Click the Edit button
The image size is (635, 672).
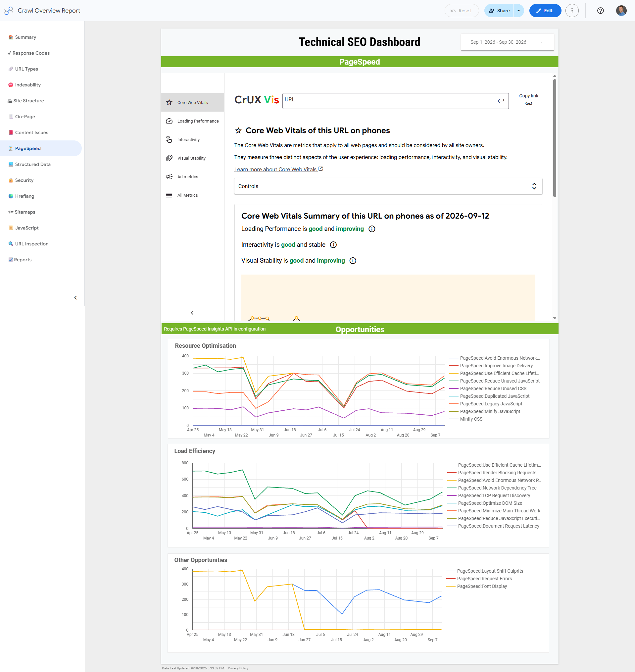pos(545,11)
